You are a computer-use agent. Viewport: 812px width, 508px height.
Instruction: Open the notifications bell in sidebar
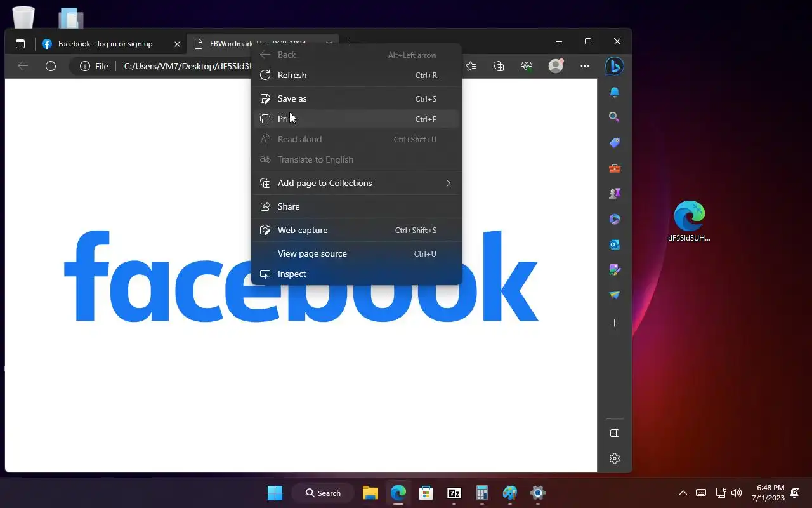[614, 92]
